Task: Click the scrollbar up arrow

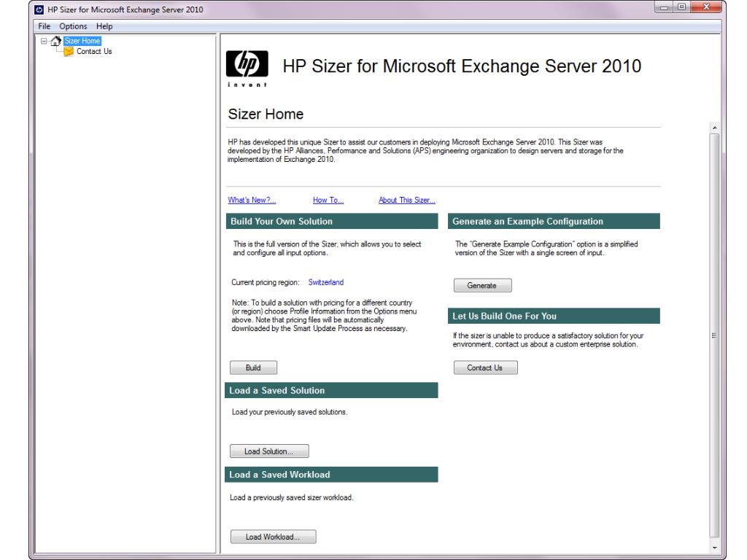Action: (x=715, y=128)
